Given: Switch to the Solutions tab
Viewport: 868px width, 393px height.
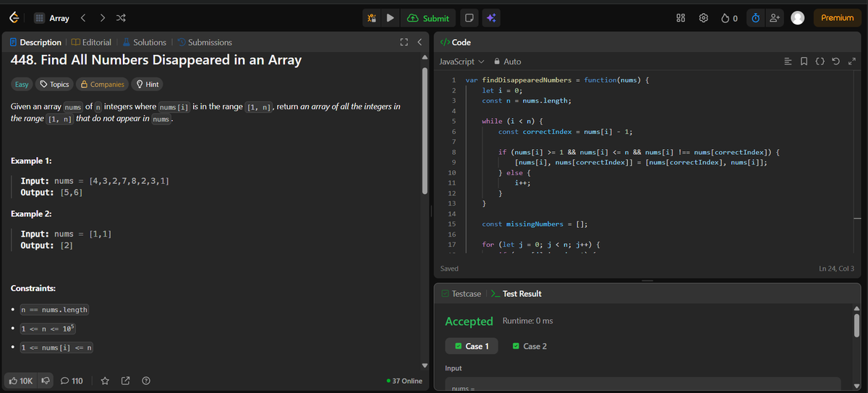Looking at the screenshot, I should click(144, 43).
